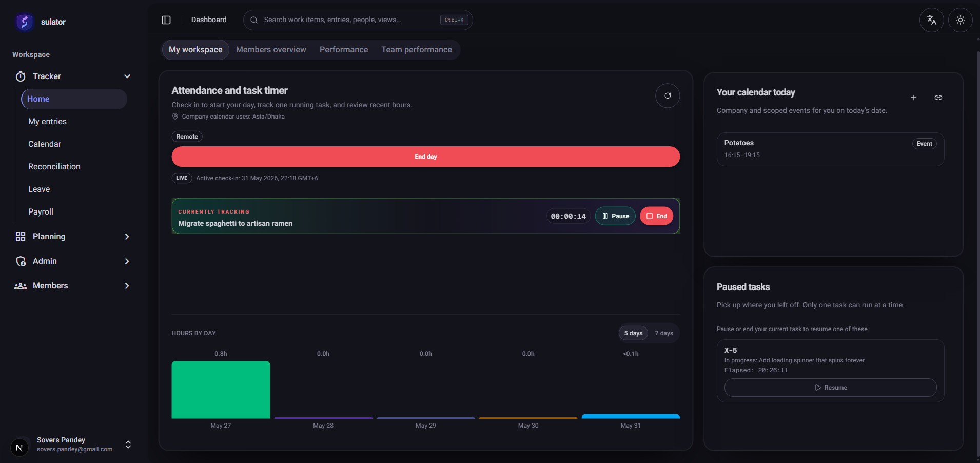This screenshot has width=980, height=463.
Task: Click the Admin shield icon
Action: click(21, 261)
